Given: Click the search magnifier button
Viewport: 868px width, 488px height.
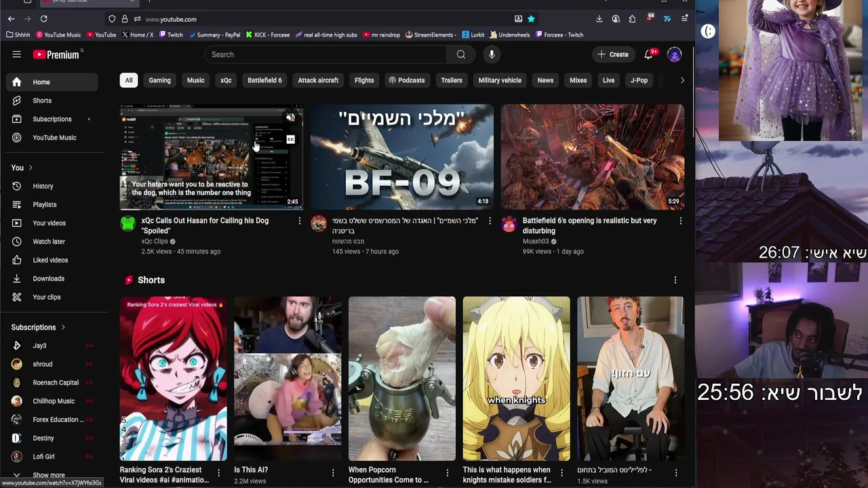Looking at the screenshot, I should [461, 54].
